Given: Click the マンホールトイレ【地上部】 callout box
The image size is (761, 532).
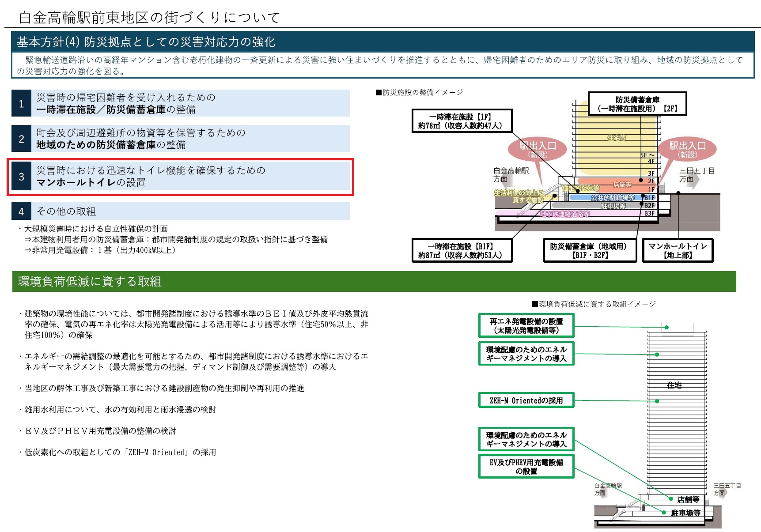Looking at the screenshot, I should pos(678,251).
